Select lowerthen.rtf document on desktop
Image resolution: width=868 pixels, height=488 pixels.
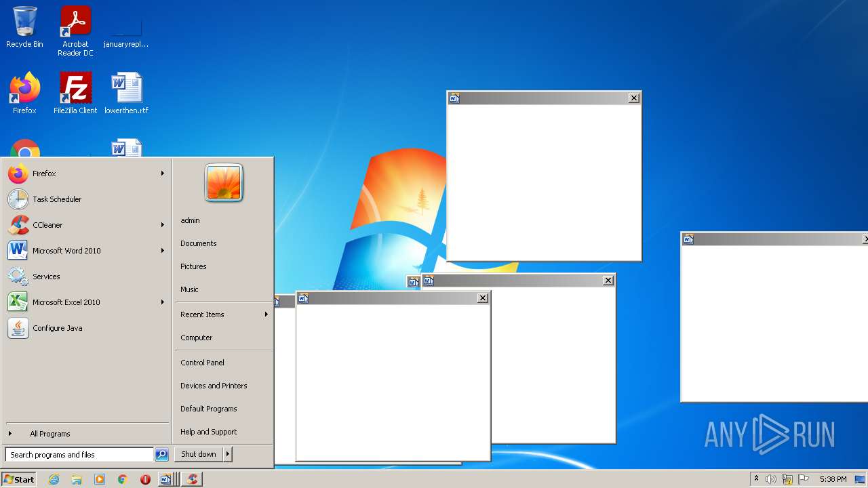126,94
